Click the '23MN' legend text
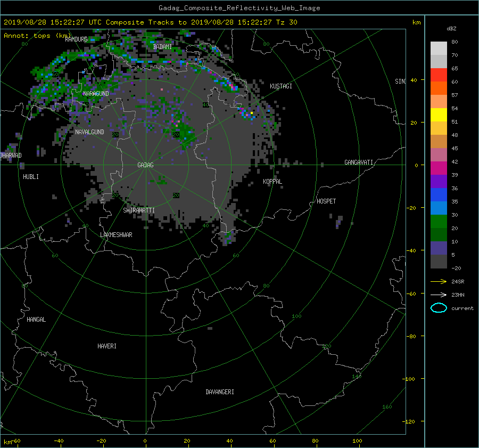Viewport: 479px width, 448px height. pos(458,295)
